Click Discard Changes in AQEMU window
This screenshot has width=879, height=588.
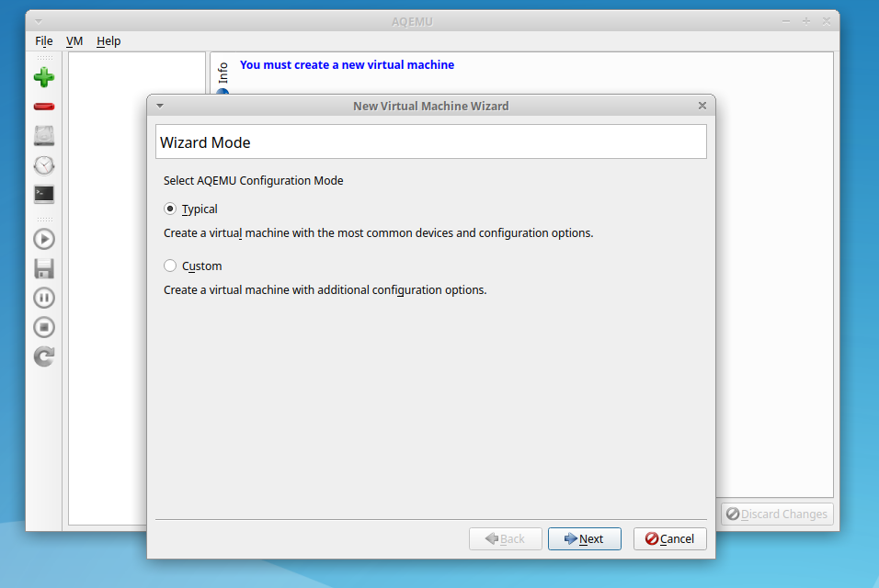coord(777,514)
